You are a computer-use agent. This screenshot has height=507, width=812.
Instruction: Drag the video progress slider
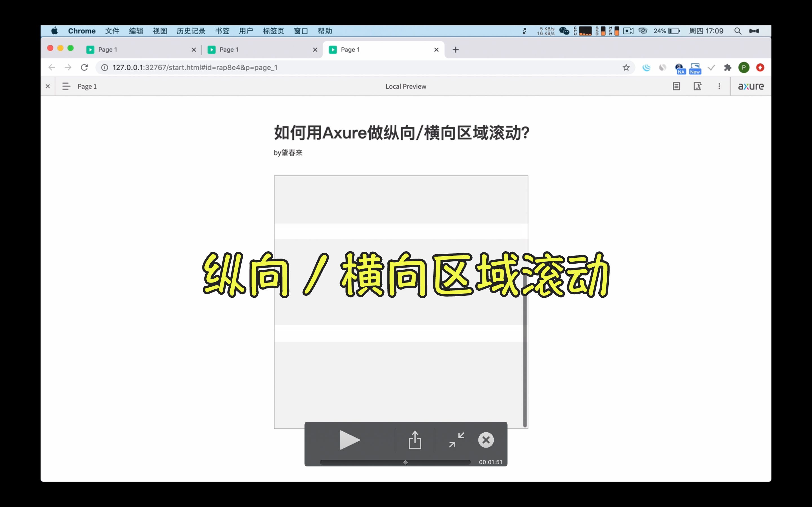point(405,462)
